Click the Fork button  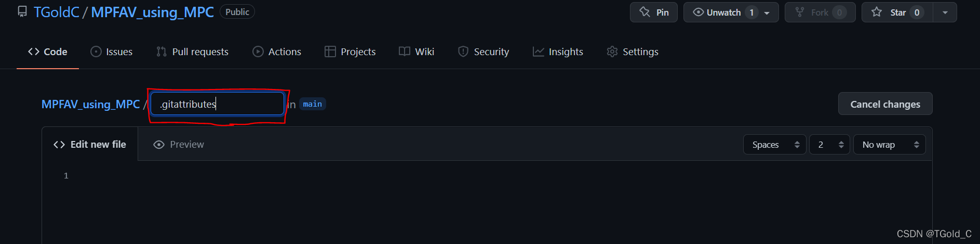(820, 12)
